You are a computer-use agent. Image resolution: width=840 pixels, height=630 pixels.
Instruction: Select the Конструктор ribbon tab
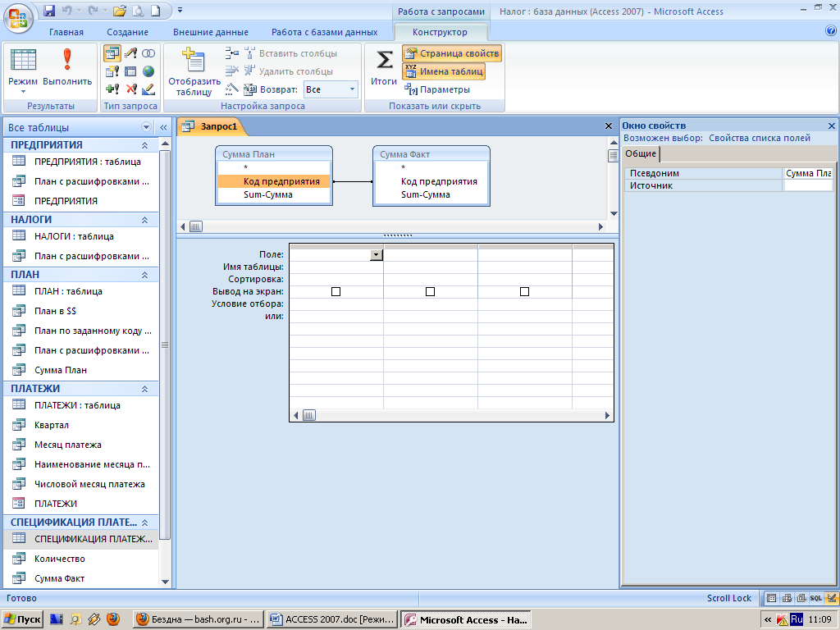point(440,32)
